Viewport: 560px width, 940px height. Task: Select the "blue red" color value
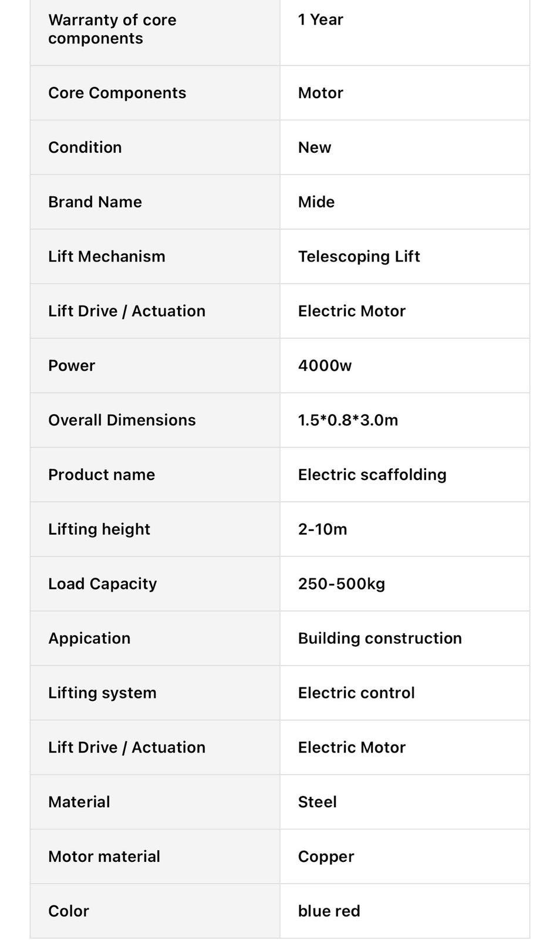click(x=329, y=911)
